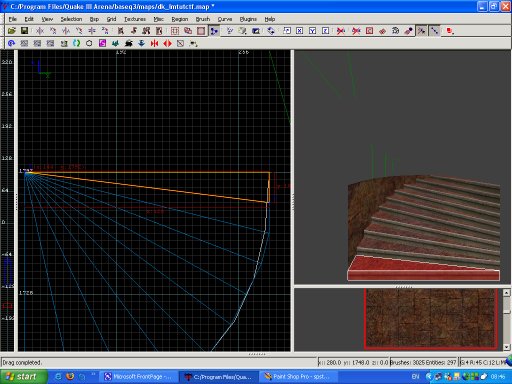Flip selection along the Z axis
The width and height of the screenshot is (512, 384).
[92, 31]
